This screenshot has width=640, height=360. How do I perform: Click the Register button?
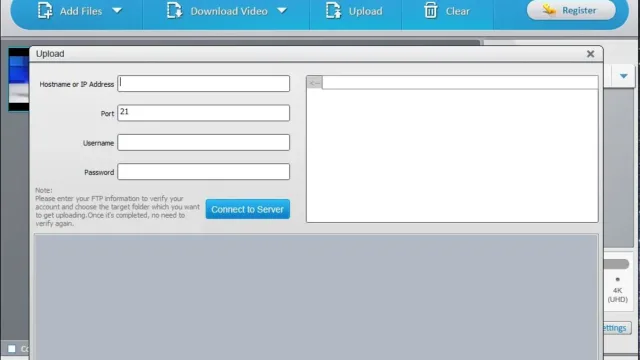point(571,10)
